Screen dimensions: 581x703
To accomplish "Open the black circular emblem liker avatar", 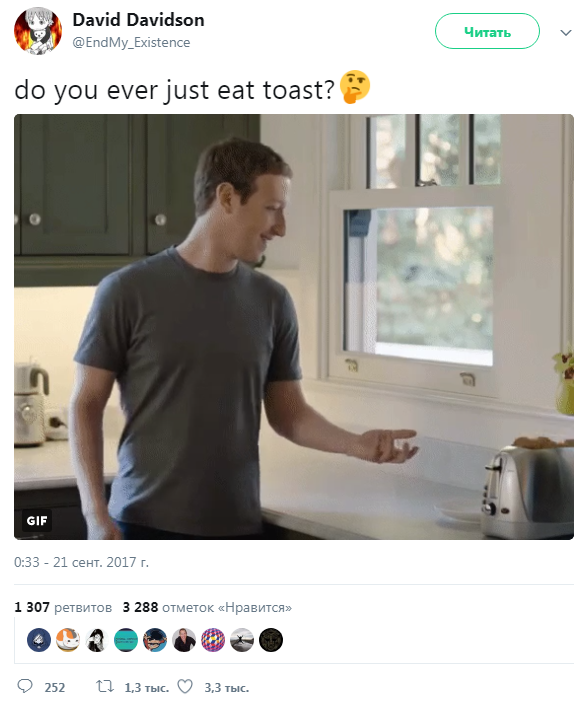I will click(x=271, y=640).
